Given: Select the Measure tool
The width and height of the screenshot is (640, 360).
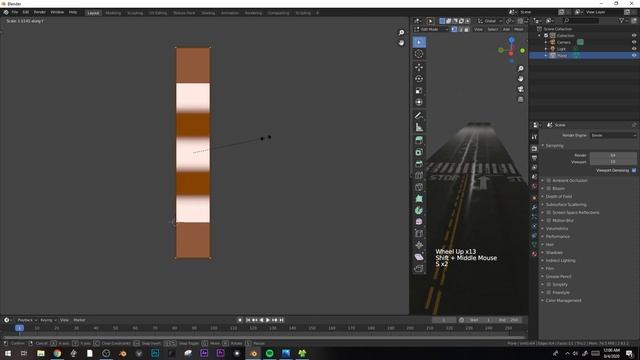Looking at the screenshot, I should pos(419,127).
